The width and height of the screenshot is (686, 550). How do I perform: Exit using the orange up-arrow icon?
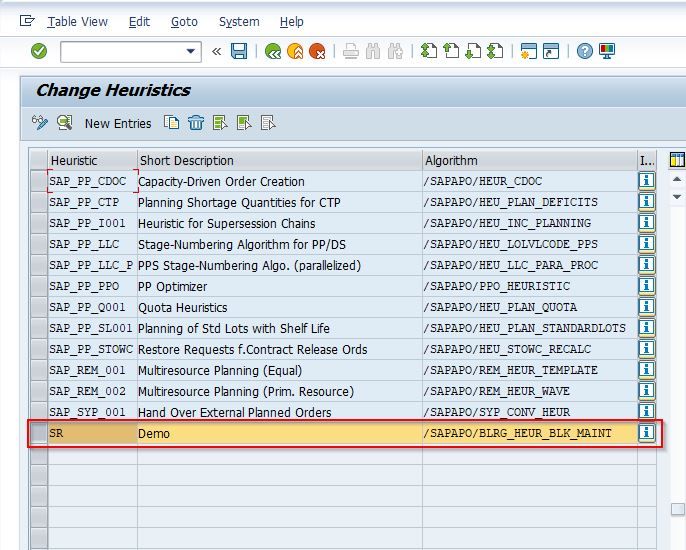click(295, 51)
